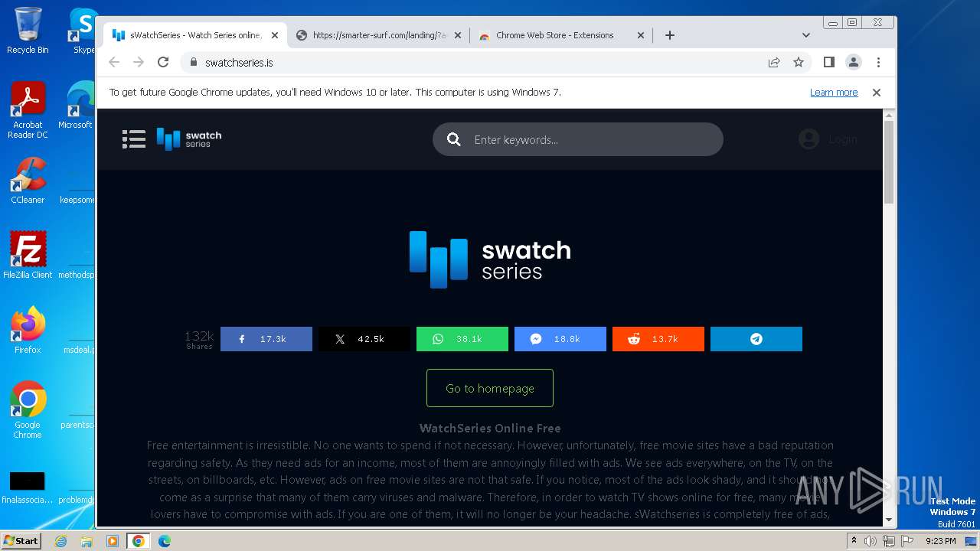Click the taskbar clock 9:23 PM
The image size is (980, 551).
(x=940, y=541)
